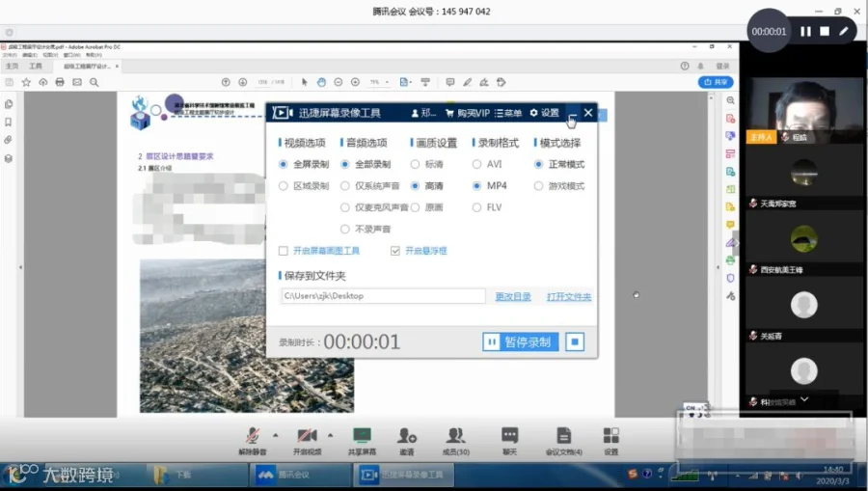Open the zoom percentage dropdown in Acrobat
The width and height of the screenshot is (868, 491).
tap(387, 82)
